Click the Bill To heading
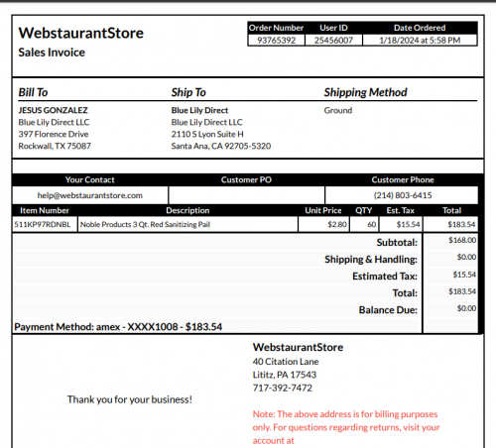This screenshot has height=448, width=496. point(33,92)
